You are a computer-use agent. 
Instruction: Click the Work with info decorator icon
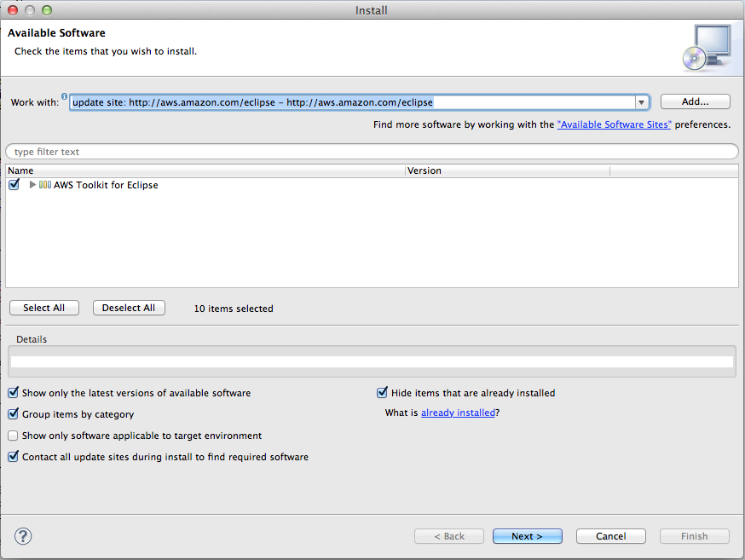tap(64, 96)
